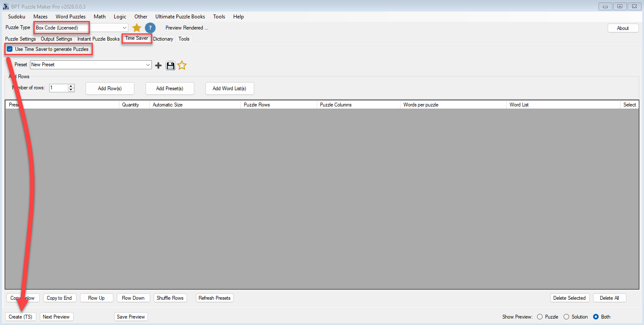The height and width of the screenshot is (325, 644).
Task: Select the Puzzle preview radio button
Action: 540,317
